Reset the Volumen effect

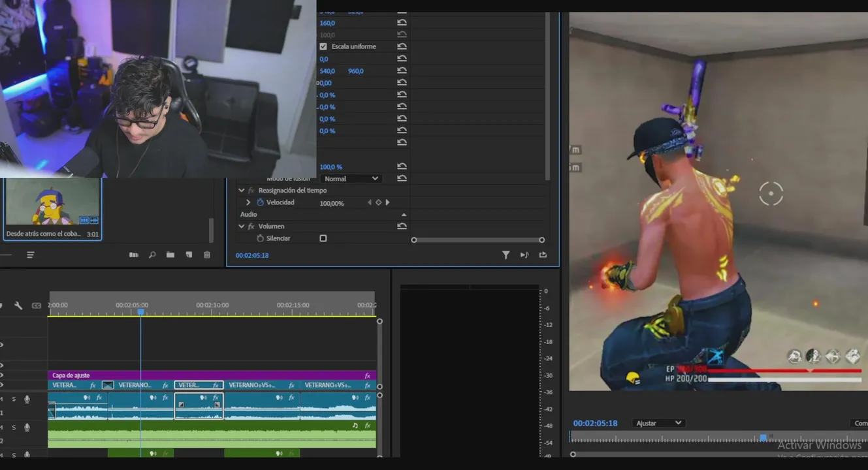pyautogui.click(x=402, y=226)
